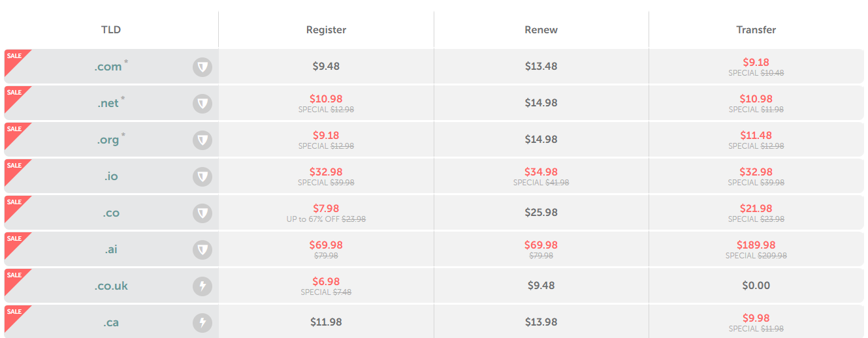Select the Transfer column header
This screenshot has width=868, height=338.
[756, 29]
